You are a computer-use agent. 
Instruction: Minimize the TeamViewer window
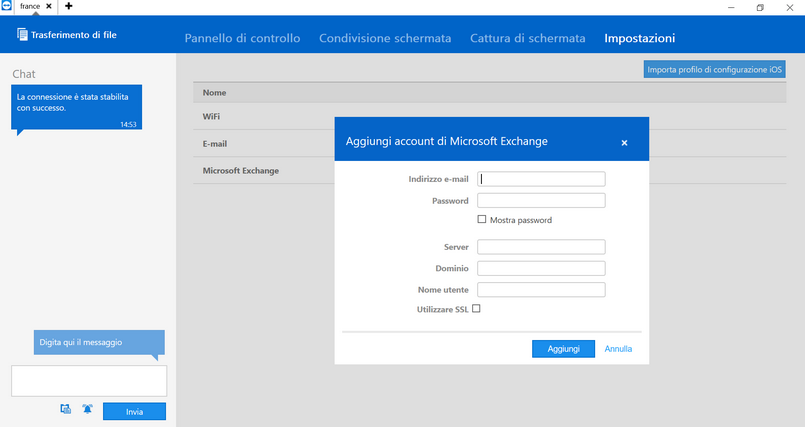(731, 7)
